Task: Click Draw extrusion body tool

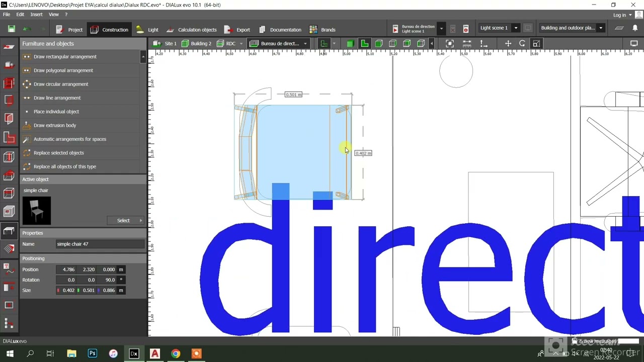Action: (55, 125)
